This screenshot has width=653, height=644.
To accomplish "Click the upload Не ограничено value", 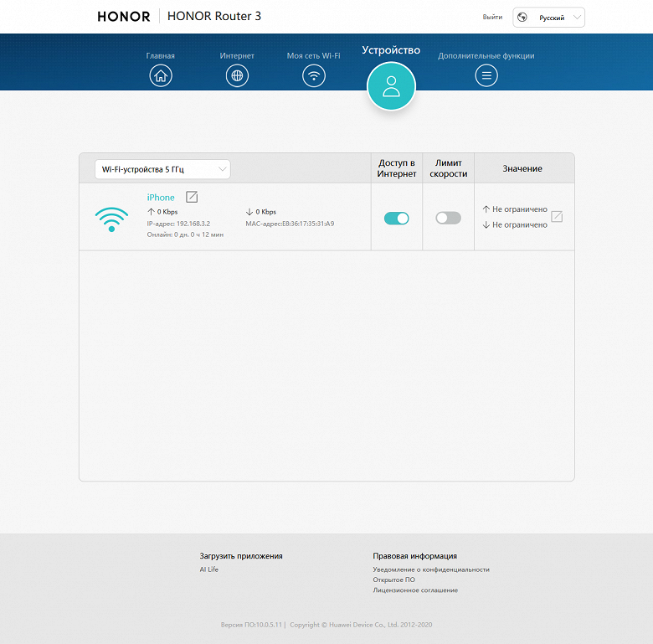I will (519, 209).
